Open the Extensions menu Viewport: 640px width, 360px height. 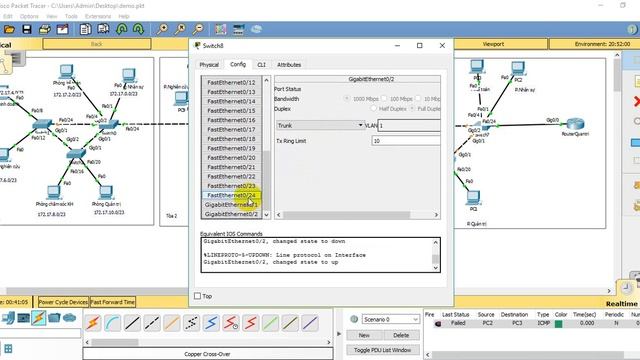98,16
